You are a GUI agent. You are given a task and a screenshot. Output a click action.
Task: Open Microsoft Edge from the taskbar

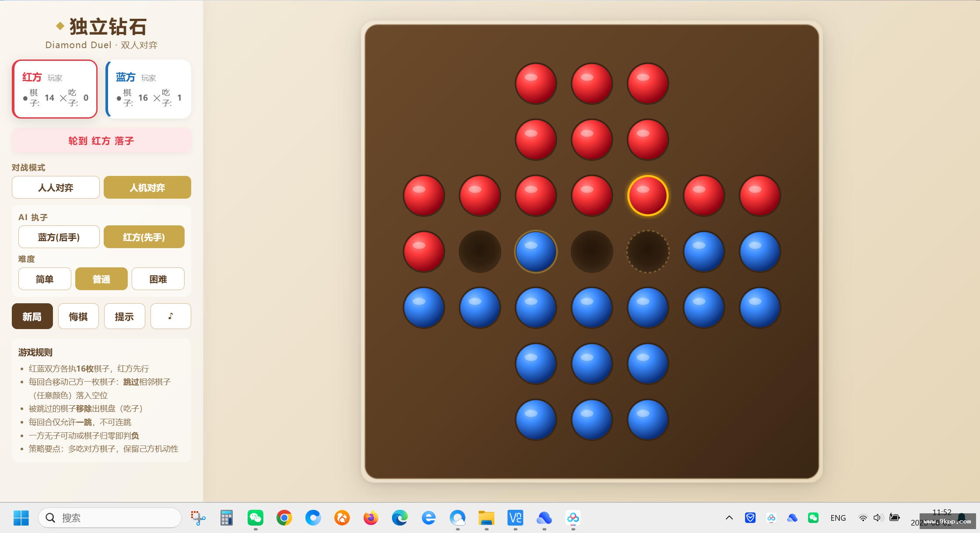(400, 518)
